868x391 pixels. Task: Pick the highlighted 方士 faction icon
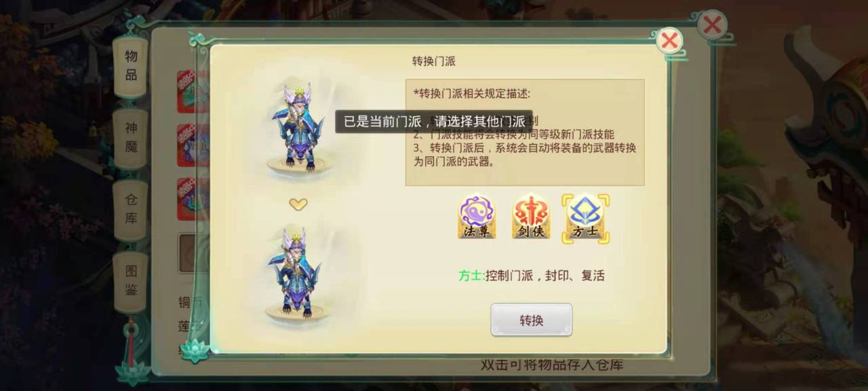tap(585, 218)
